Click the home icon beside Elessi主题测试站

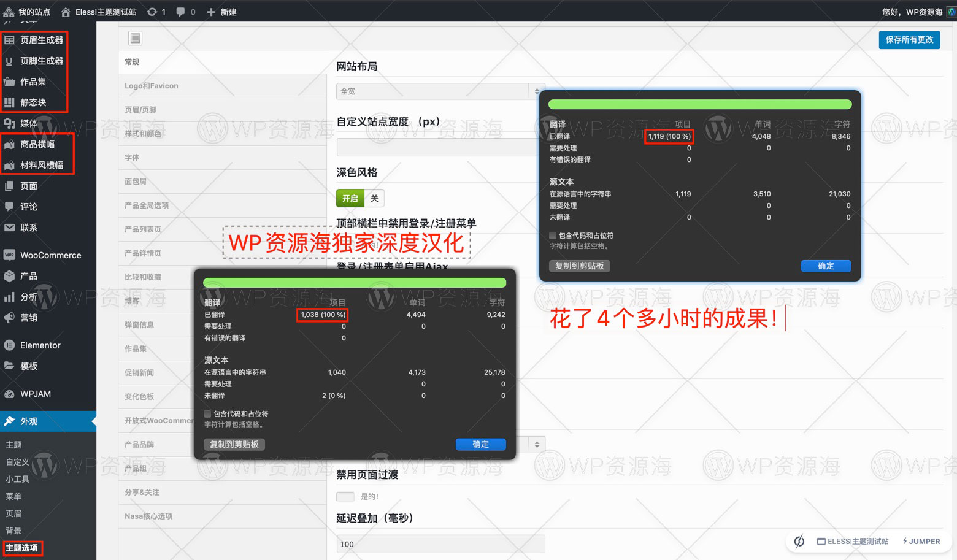pyautogui.click(x=66, y=12)
